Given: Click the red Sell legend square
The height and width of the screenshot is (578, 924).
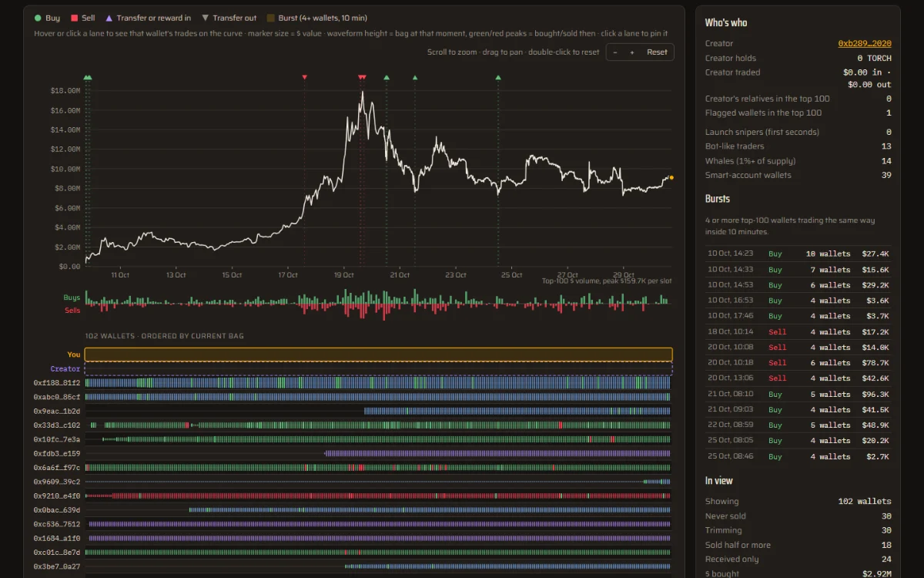Looking at the screenshot, I should coord(74,18).
